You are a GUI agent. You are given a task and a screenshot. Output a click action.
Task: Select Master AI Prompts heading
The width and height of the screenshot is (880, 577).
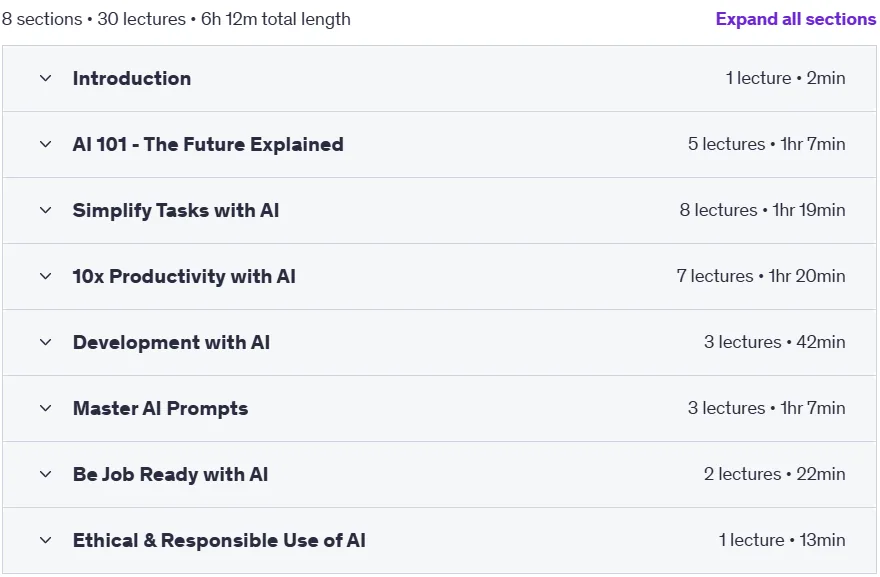tap(161, 408)
